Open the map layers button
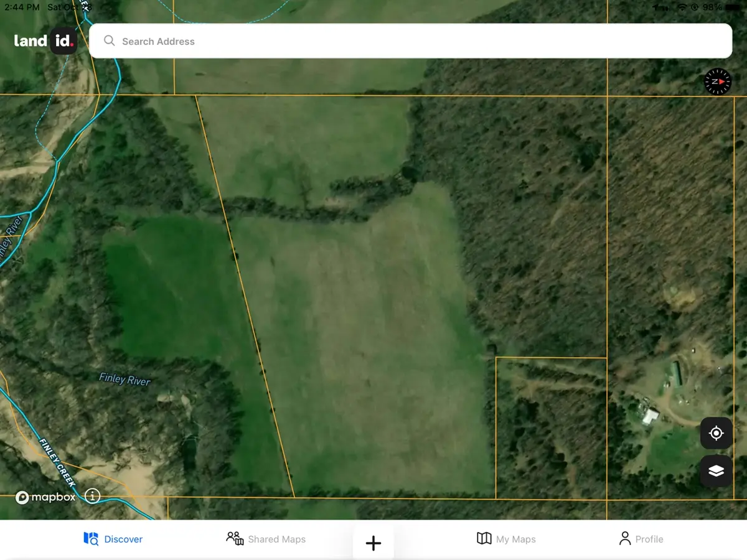The height and width of the screenshot is (560, 747). click(716, 471)
